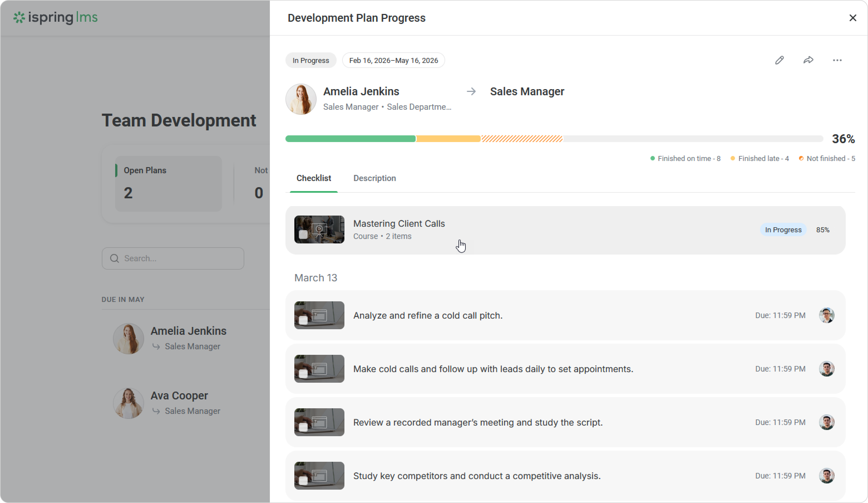Image resolution: width=868 pixels, height=503 pixels.
Task: Open the three-dots more options menu
Action: (x=837, y=60)
